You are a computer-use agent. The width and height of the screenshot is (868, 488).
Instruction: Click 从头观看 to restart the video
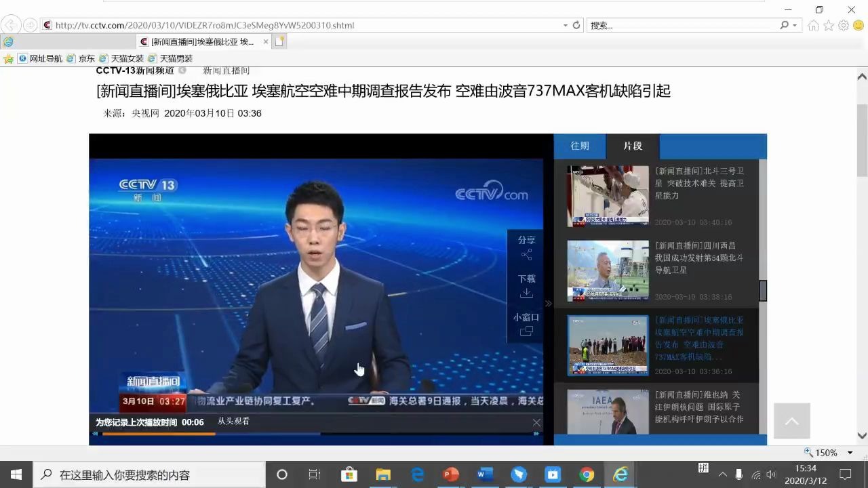[x=233, y=422]
